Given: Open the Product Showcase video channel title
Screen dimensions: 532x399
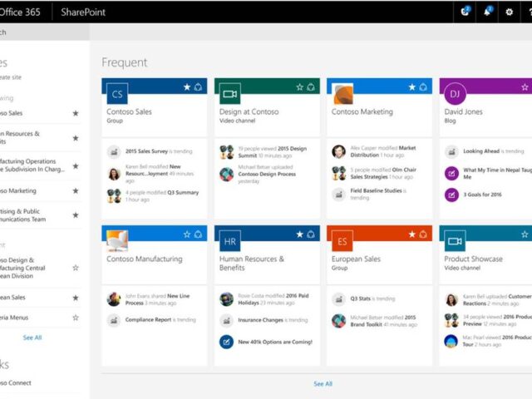Looking at the screenshot, I should pos(473,259).
